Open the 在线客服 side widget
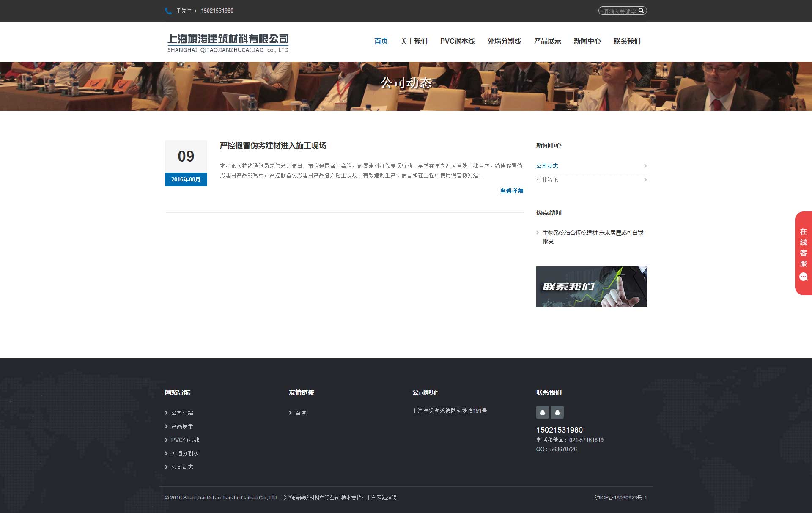The height and width of the screenshot is (513, 812). coord(804,253)
